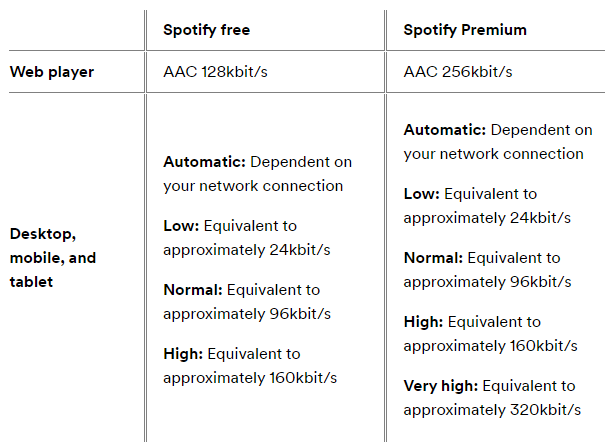Click bold Low label in Spotify free column
The height and width of the screenshot is (442, 605).
click(x=180, y=225)
